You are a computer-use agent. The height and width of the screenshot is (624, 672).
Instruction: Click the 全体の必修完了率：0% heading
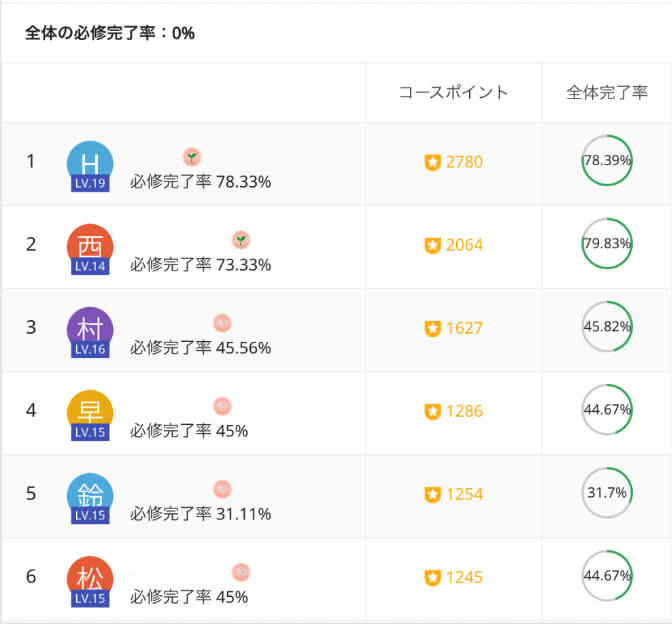pos(110,33)
